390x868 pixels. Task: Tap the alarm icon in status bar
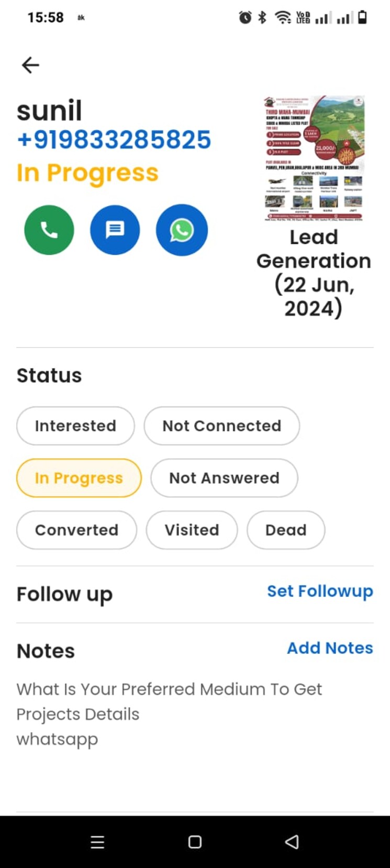pos(244,18)
